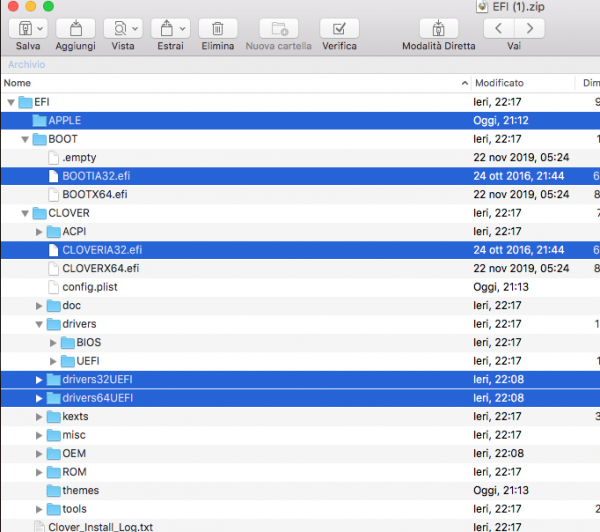
Task: Open the Salva dropdown arrow
Action: (x=40, y=29)
